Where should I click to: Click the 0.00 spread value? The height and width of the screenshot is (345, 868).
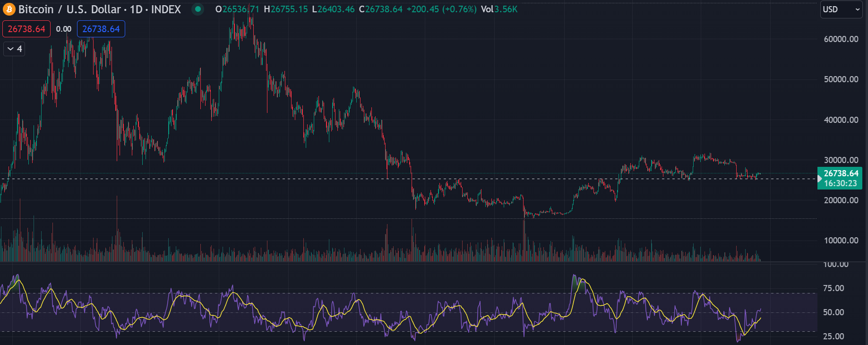click(64, 29)
